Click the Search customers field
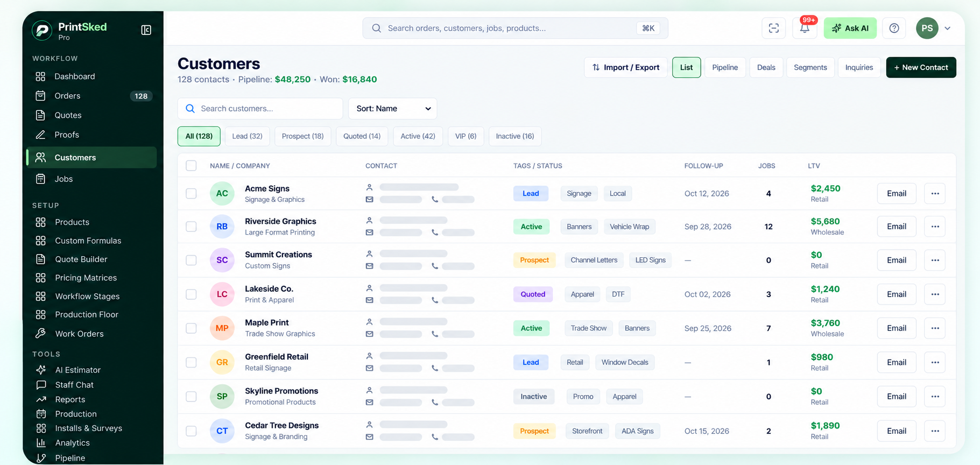This screenshot has width=980, height=465. 260,109
